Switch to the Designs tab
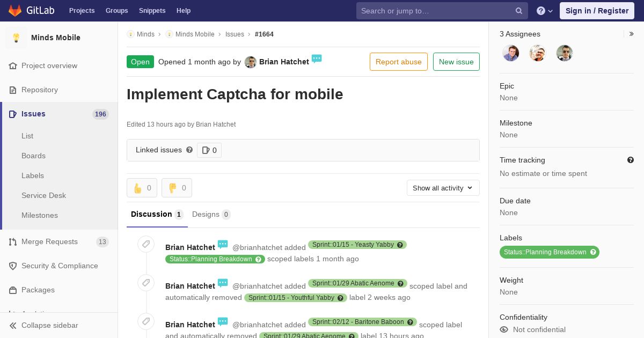The height and width of the screenshot is (338, 644). pos(211,214)
